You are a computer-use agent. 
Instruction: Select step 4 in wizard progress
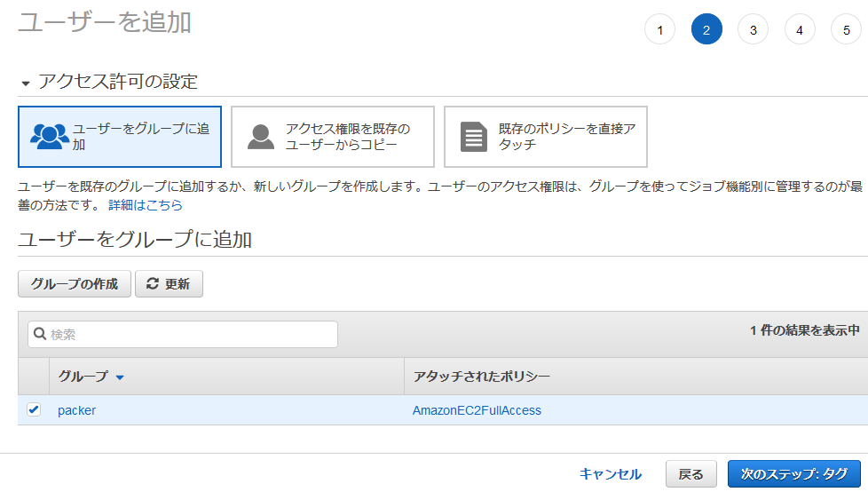pyautogui.click(x=800, y=29)
